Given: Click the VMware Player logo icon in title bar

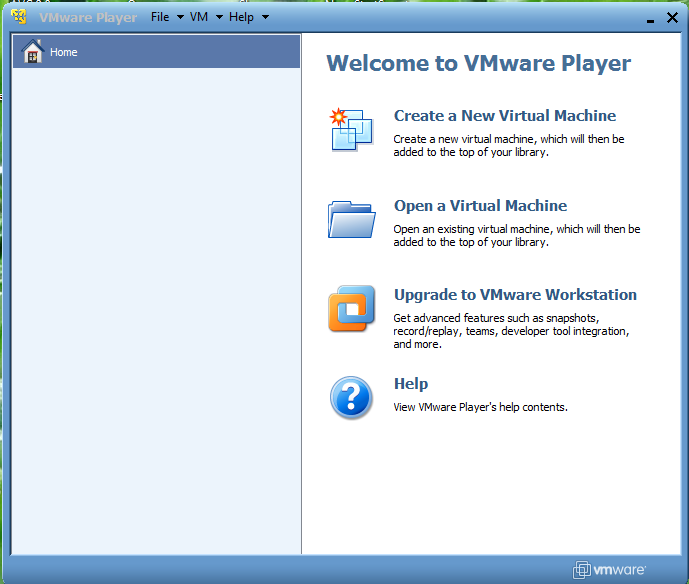Looking at the screenshot, I should 18,17.
